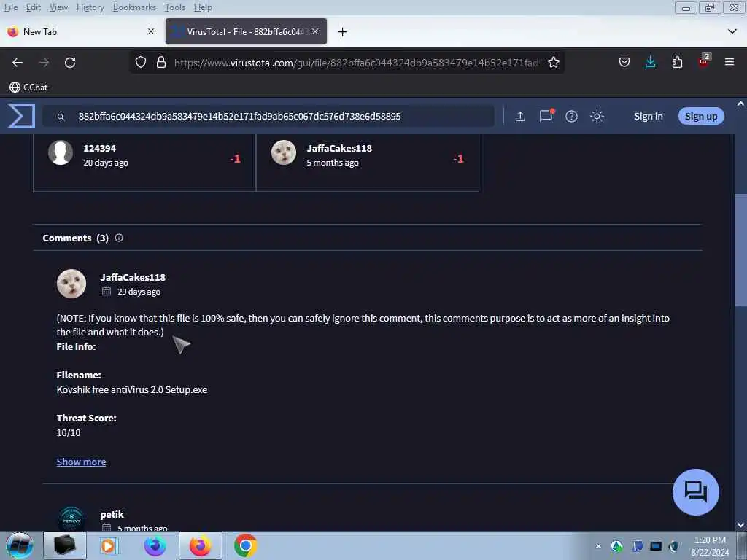Image resolution: width=747 pixels, height=560 pixels.
Task: Close the New Tab tab
Action: tap(150, 31)
